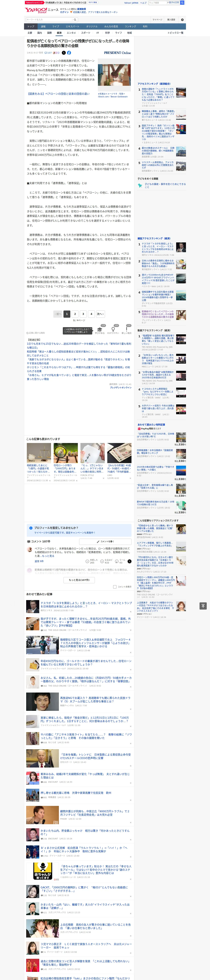Share article on X icon below headline
Image resolution: width=210 pixels, height=980 pixels.
pos(64,53)
